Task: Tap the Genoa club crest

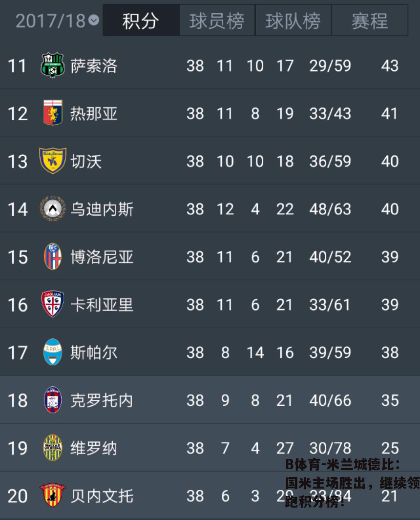Action: tap(52, 113)
